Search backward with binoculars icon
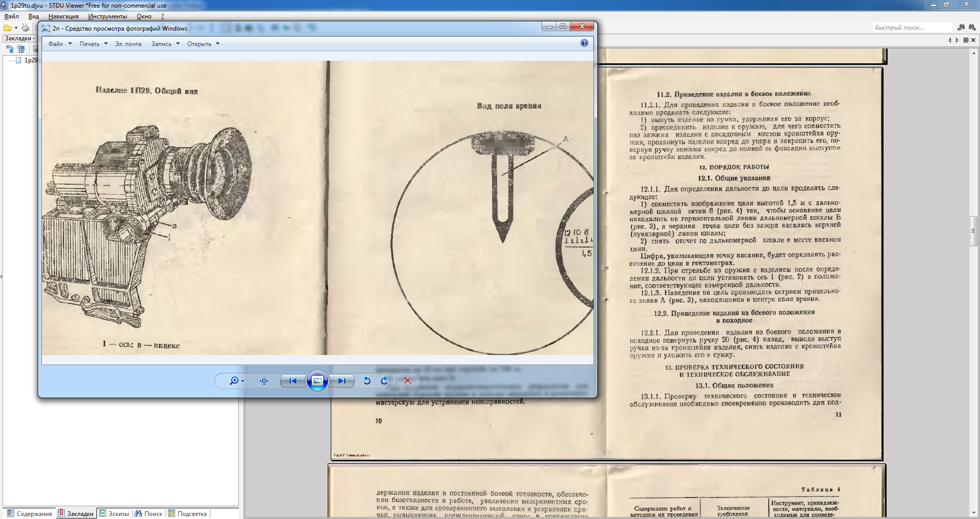Image resolution: width=980 pixels, height=519 pixels. [x=961, y=27]
